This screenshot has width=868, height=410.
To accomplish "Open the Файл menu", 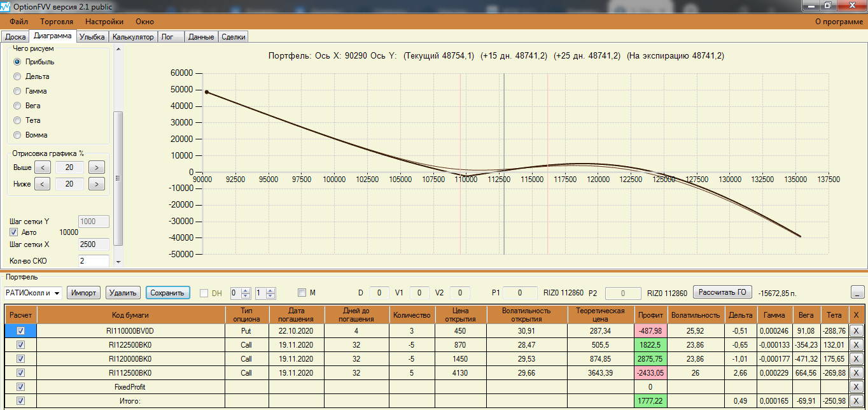I will [19, 22].
